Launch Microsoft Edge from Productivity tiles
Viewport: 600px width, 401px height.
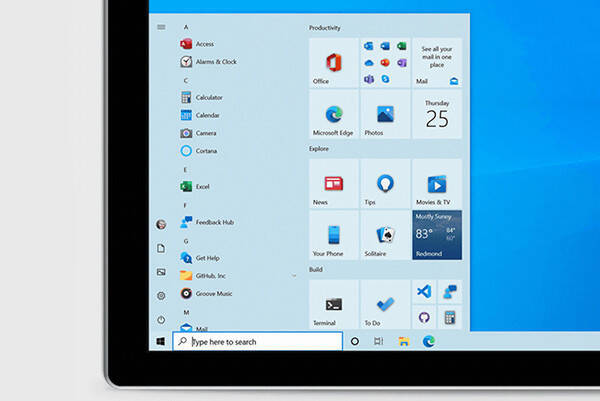(x=334, y=114)
